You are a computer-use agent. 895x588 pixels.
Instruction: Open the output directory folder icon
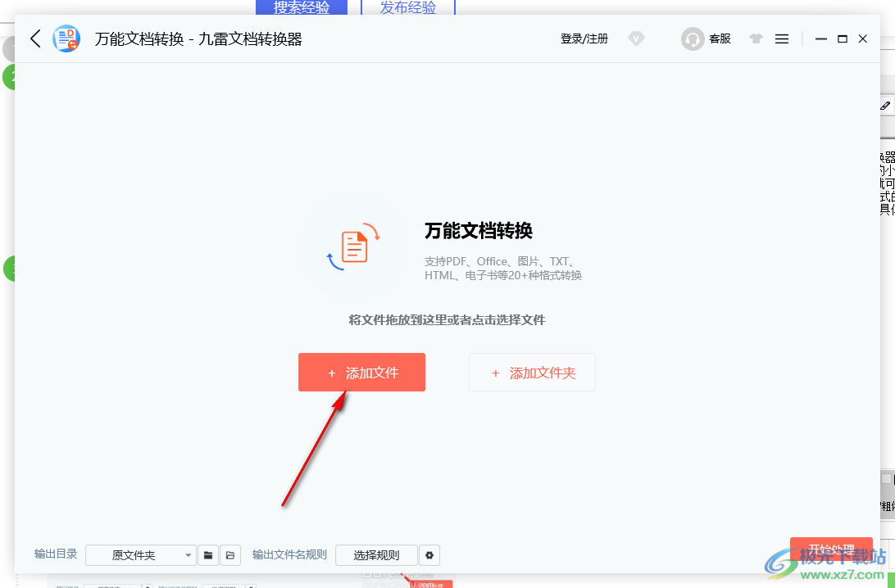tap(231, 555)
